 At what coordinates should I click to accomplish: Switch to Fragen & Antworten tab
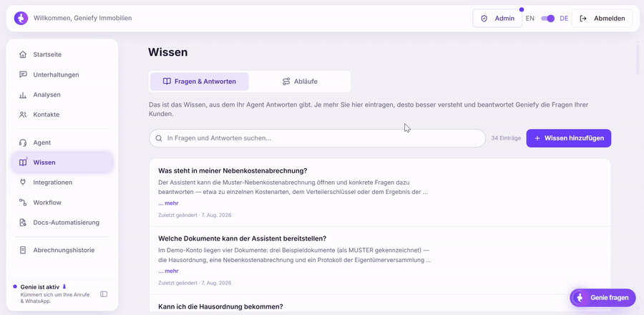[200, 82]
